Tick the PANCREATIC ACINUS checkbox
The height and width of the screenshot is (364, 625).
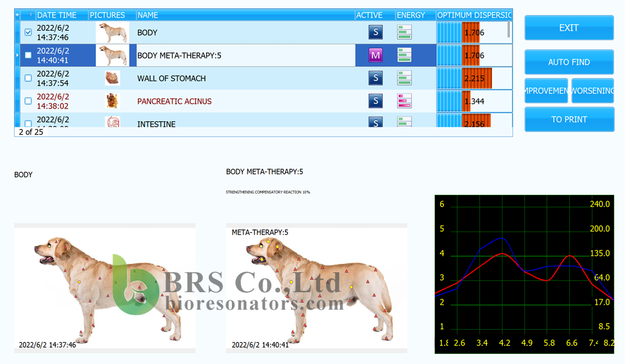point(28,101)
